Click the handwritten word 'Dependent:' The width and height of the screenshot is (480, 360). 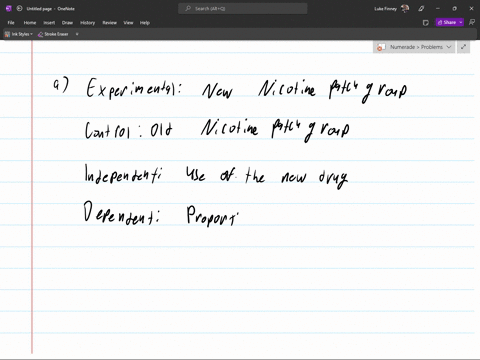pos(121,213)
